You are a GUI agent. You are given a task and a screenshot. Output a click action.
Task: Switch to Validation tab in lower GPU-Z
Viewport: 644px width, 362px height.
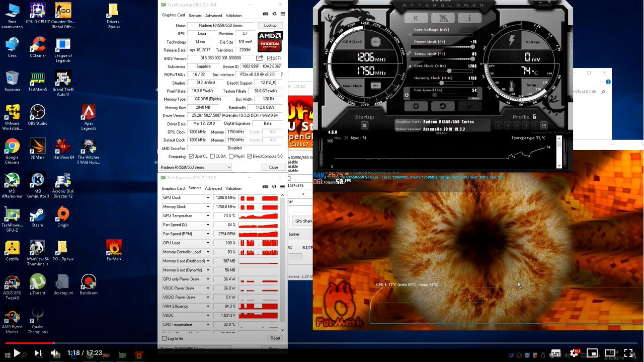click(233, 188)
